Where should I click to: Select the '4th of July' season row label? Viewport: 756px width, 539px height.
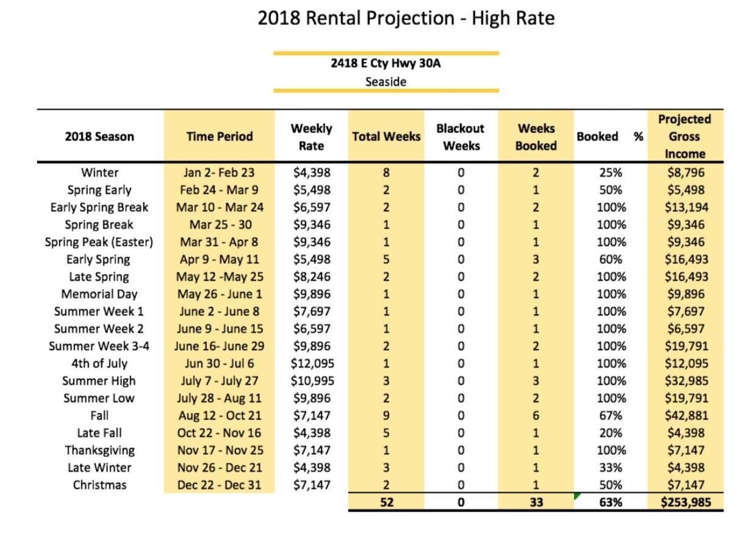coord(99,364)
